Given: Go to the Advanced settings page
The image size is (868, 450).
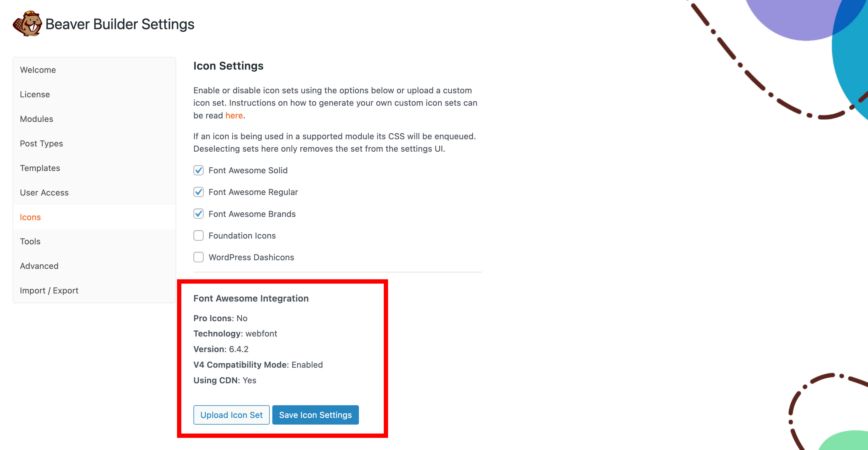Looking at the screenshot, I should coord(39,266).
